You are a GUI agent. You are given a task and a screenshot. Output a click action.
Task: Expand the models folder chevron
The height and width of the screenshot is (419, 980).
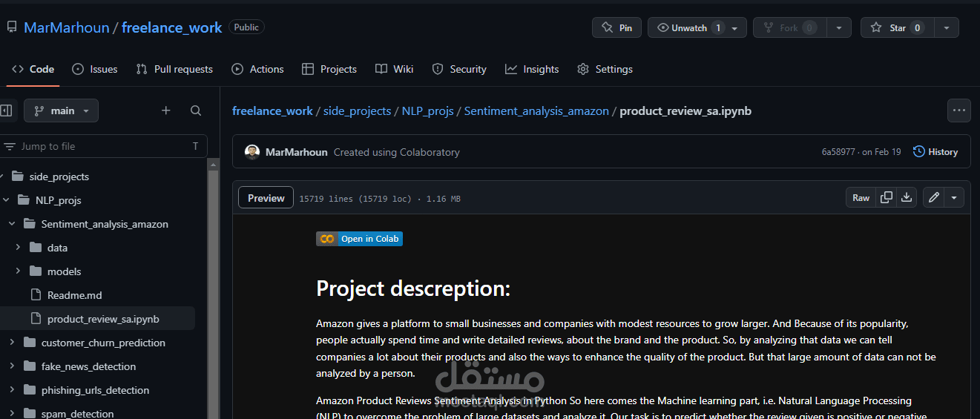pos(18,271)
